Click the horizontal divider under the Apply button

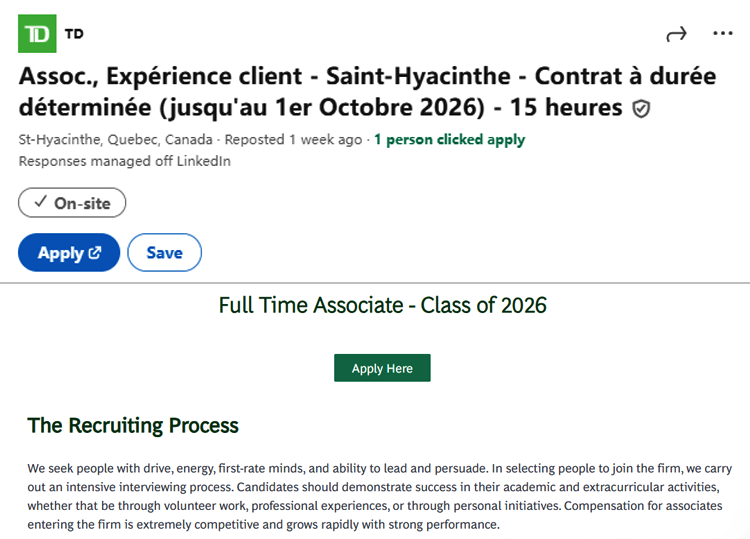point(375,283)
